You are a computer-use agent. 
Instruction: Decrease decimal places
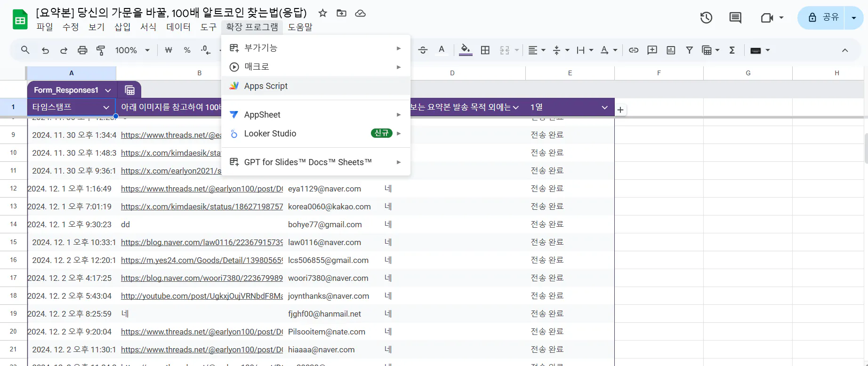pos(206,50)
